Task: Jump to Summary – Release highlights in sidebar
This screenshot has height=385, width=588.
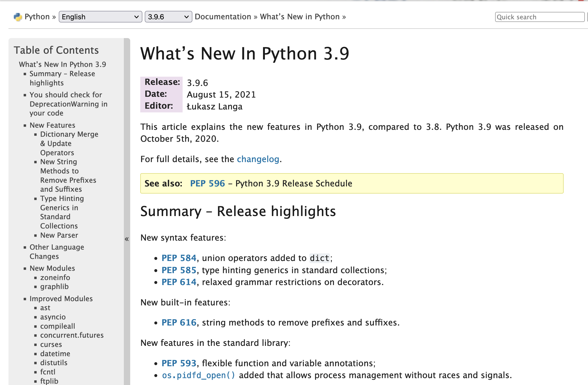Action: [x=62, y=78]
